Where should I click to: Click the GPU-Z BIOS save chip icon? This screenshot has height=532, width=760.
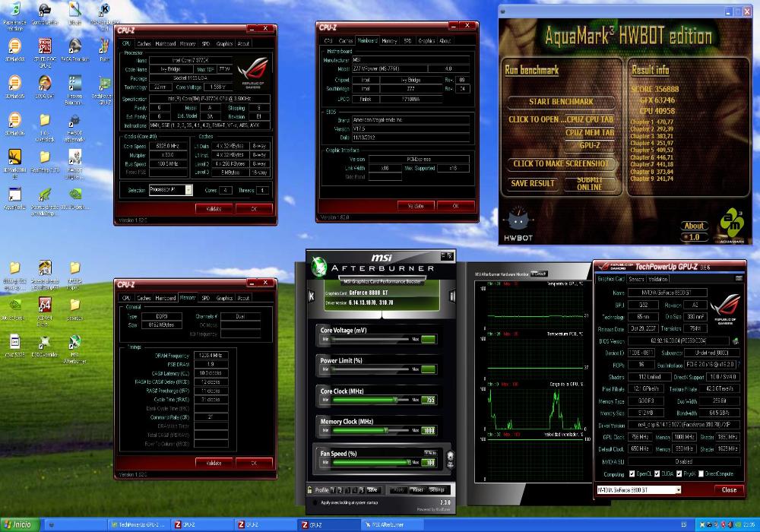[x=736, y=341]
